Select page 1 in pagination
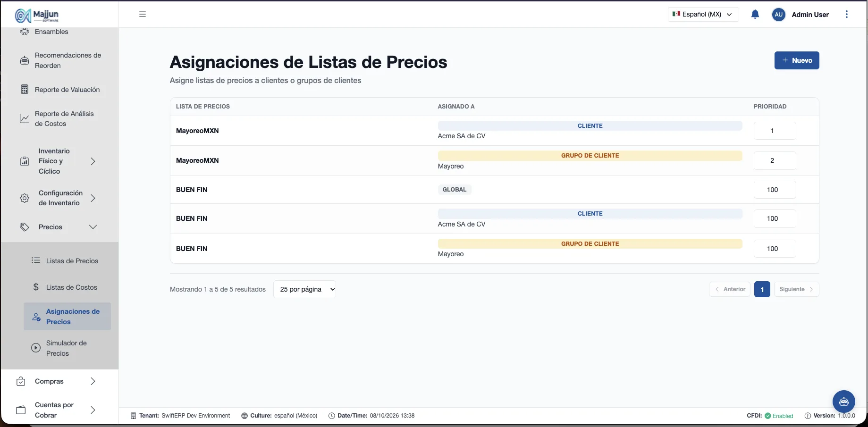The width and height of the screenshot is (868, 427). pos(762,289)
